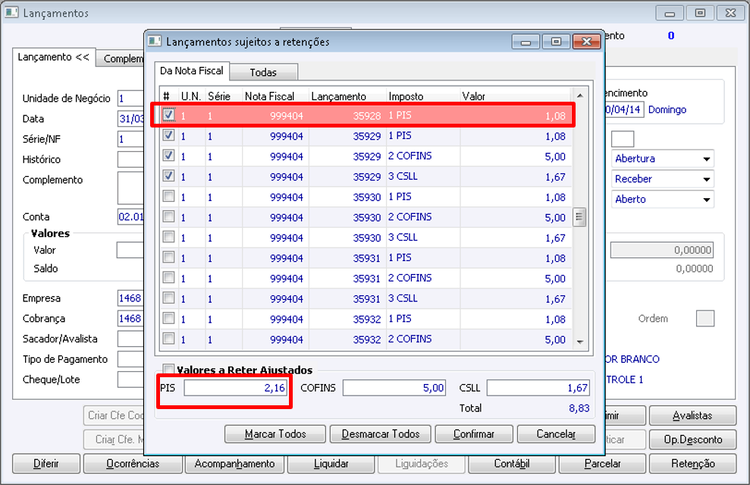Enable Valores a Reter Ajustados checkbox
The image size is (750, 485).
point(168,369)
